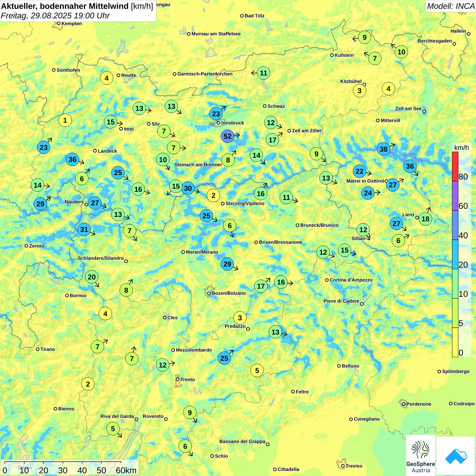Click the Zell am See label
This screenshot has height=476, width=476.
pyautogui.click(x=408, y=108)
